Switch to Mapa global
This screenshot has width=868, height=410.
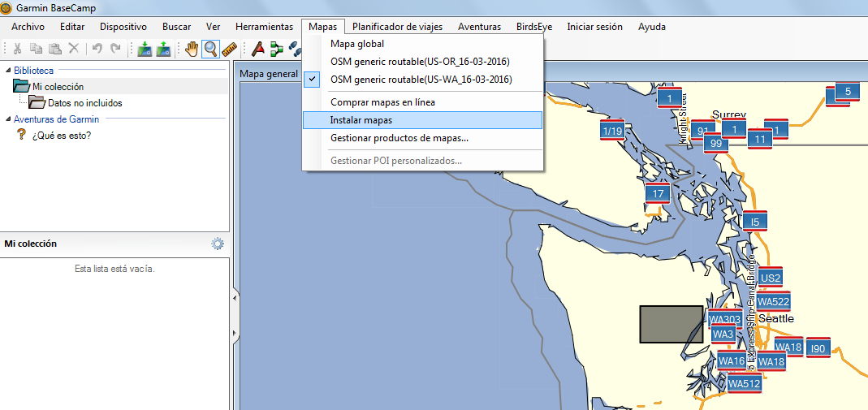(x=422, y=44)
